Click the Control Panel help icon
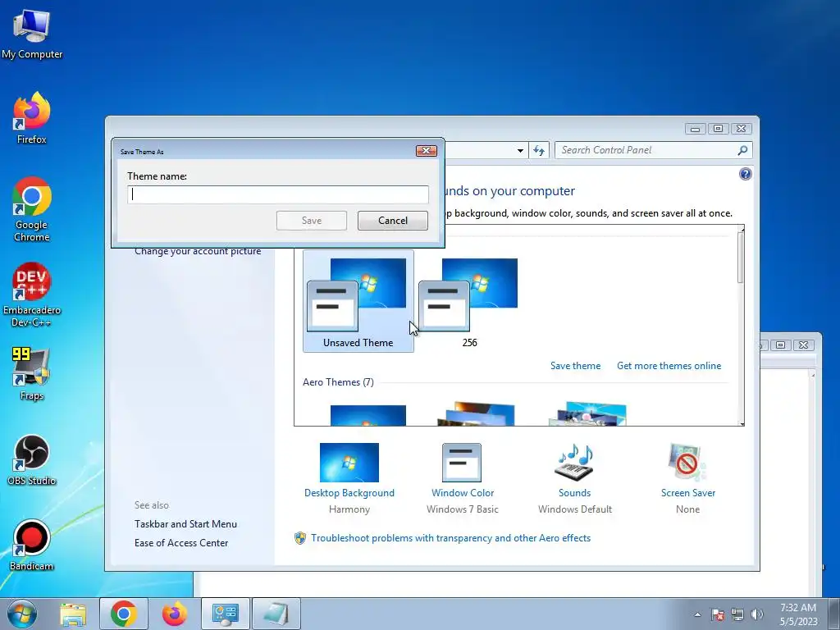Viewport: 840px width, 630px height. pos(745,174)
